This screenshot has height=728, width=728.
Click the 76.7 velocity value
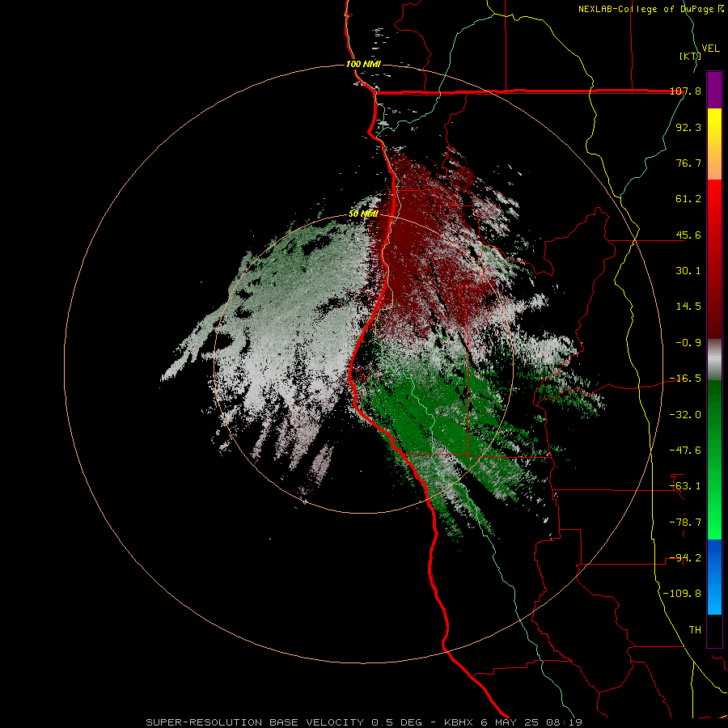[x=688, y=163]
